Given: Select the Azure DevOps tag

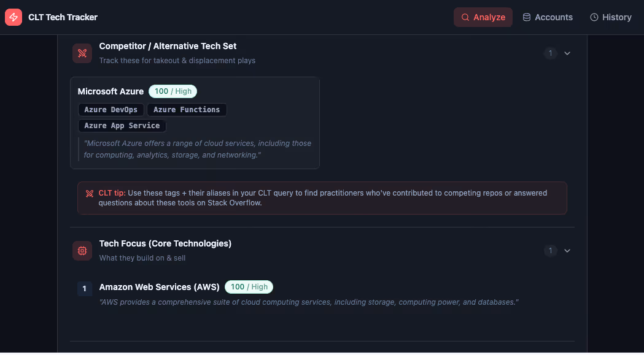Looking at the screenshot, I should point(111,110).
